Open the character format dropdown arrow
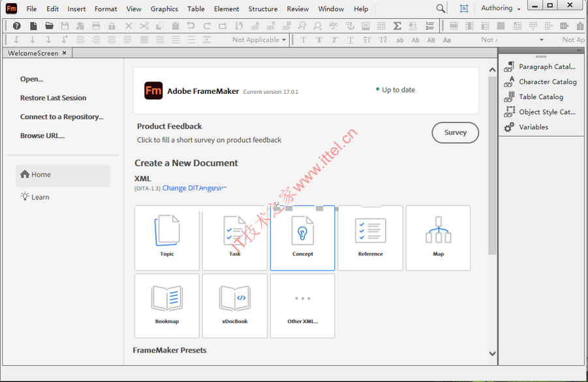 [x=542, y=40]
